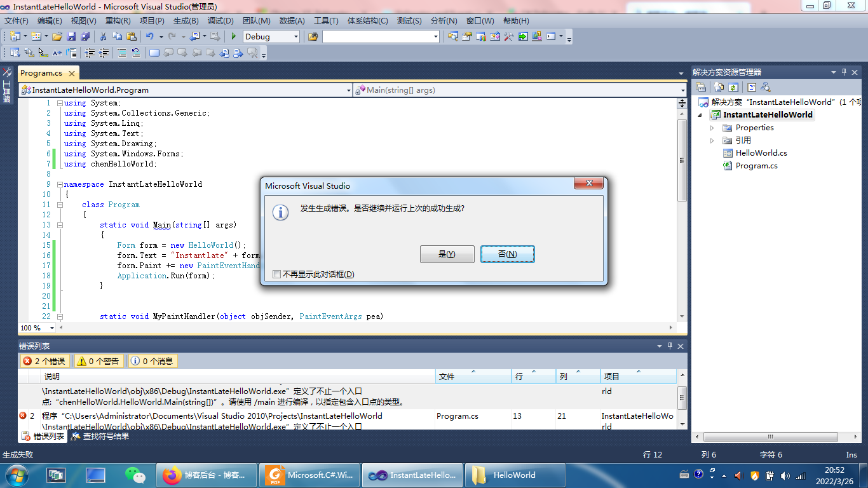Open the Properties icon in Solution Explorer toolbar

(x=701, y=88)
